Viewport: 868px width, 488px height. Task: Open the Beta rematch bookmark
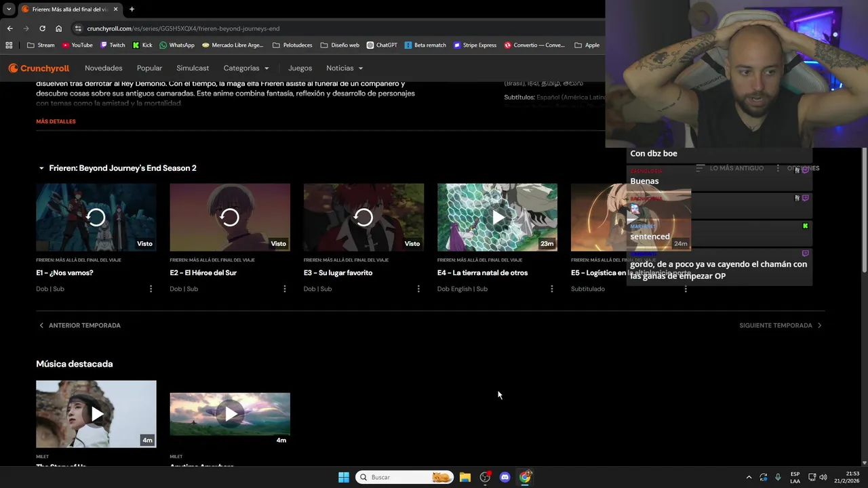[425, 45]
